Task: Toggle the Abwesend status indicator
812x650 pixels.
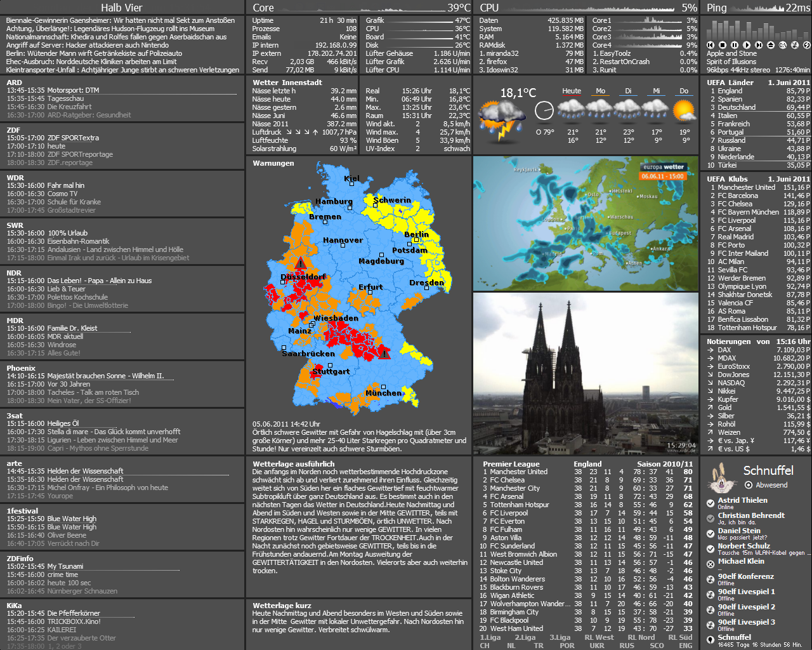Action: click(x=749, y=485)
